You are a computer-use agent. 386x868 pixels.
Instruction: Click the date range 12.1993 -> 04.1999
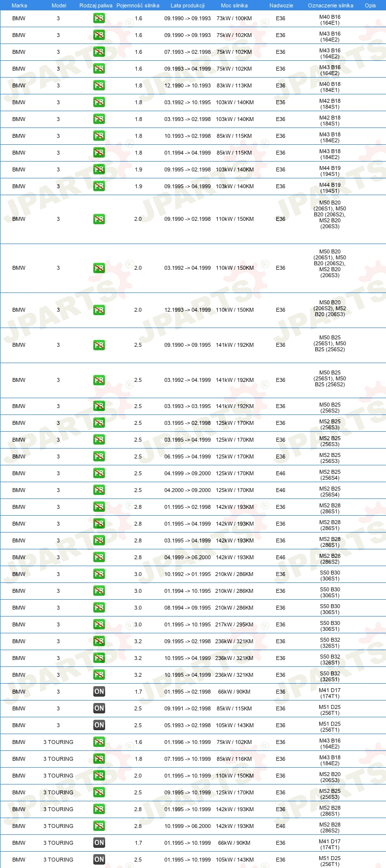pos(188,310)
